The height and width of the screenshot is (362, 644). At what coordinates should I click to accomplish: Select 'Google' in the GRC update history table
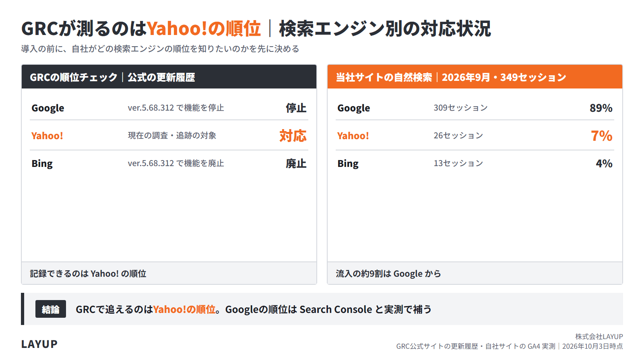[x=48, y=108]
